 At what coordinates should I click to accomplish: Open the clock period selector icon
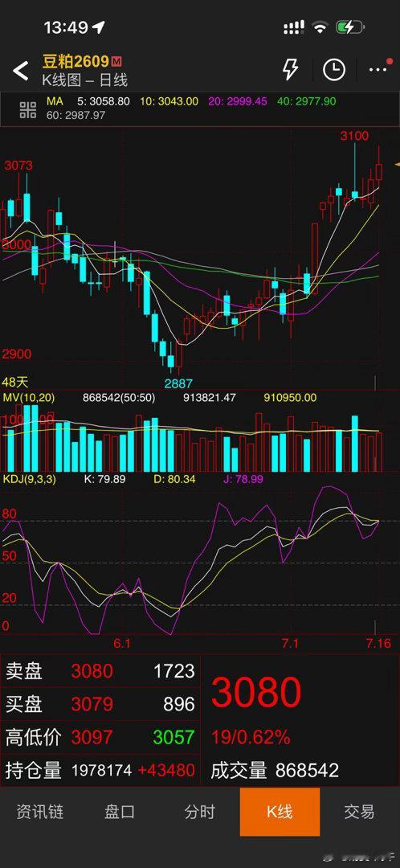click(x=334, y=70)
